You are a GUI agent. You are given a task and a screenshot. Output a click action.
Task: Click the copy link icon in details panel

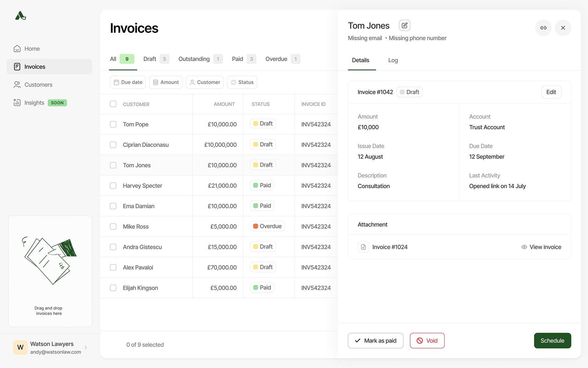pos(543,28)
